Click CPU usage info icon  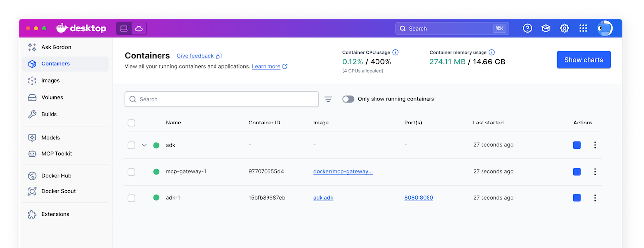click(x=395, y=52)
